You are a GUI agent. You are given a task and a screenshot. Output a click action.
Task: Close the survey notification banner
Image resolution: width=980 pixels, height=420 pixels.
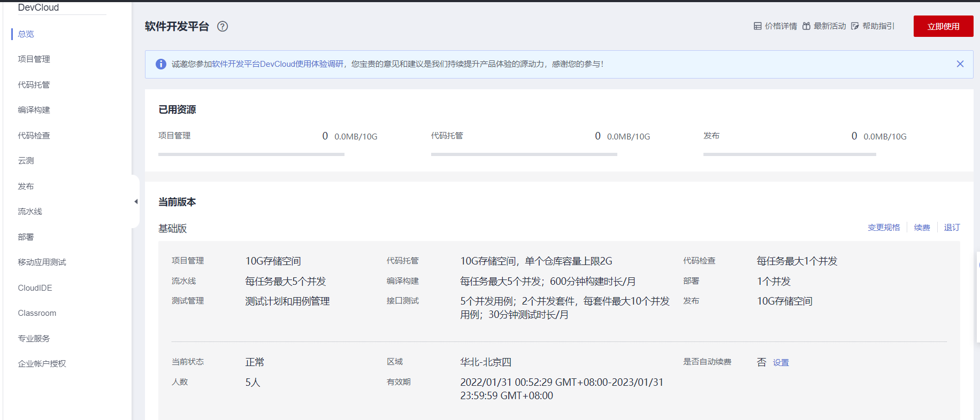(960, 64)
